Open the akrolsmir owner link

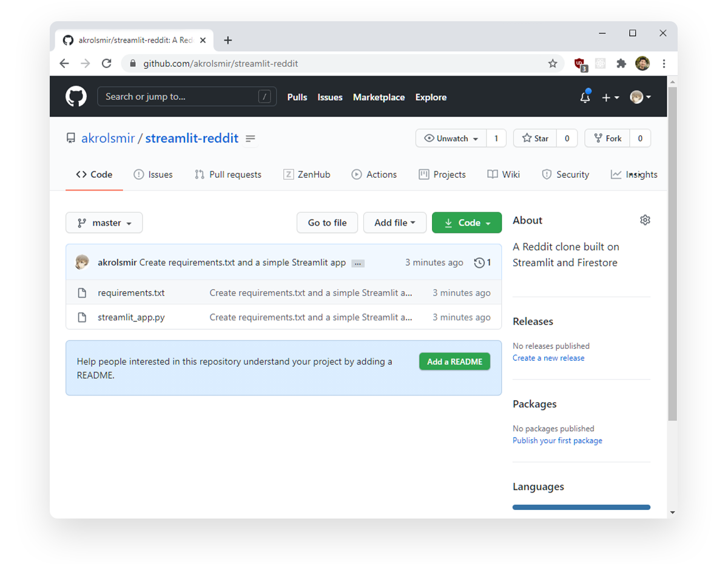coord(108,138)
